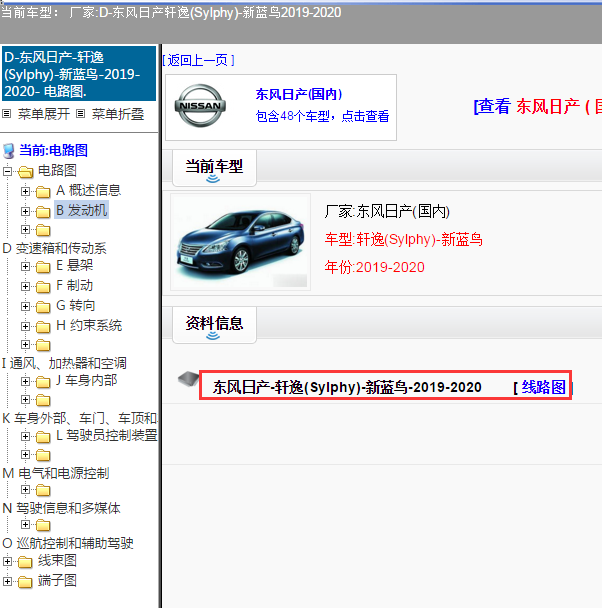
Task: Click the folder icon of H 约束系统
Action: 43,327
